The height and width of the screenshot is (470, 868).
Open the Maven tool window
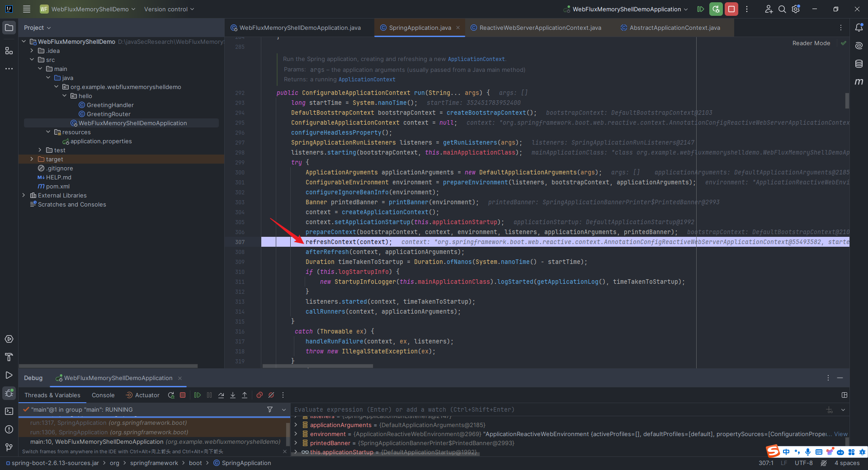tap(859, 82)
